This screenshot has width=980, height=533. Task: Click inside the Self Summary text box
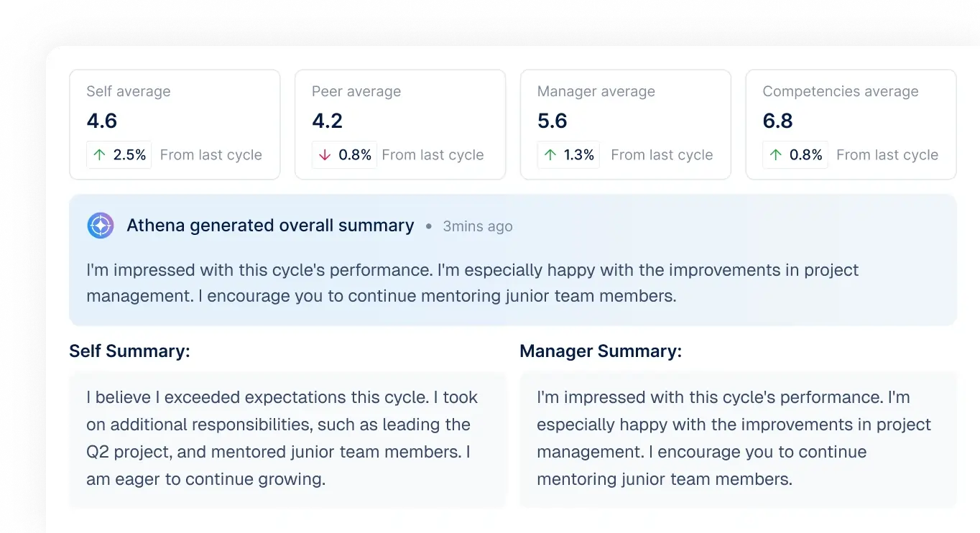click(287, 438)
